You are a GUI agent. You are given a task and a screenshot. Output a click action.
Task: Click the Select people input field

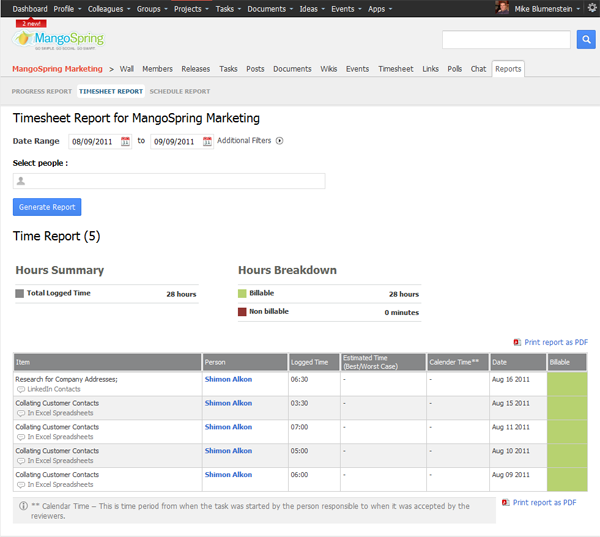click(169, 181)
